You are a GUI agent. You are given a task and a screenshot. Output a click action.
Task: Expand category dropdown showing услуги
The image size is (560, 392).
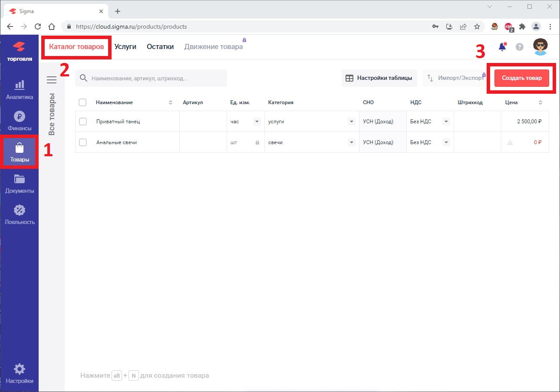click(351, 122)
